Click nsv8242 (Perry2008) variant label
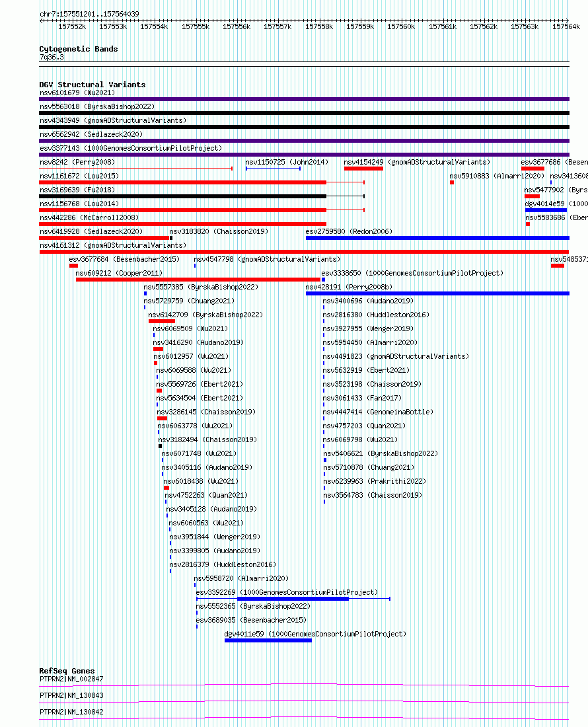Viewport: 588px width, 727px height. tap(77, 163)
